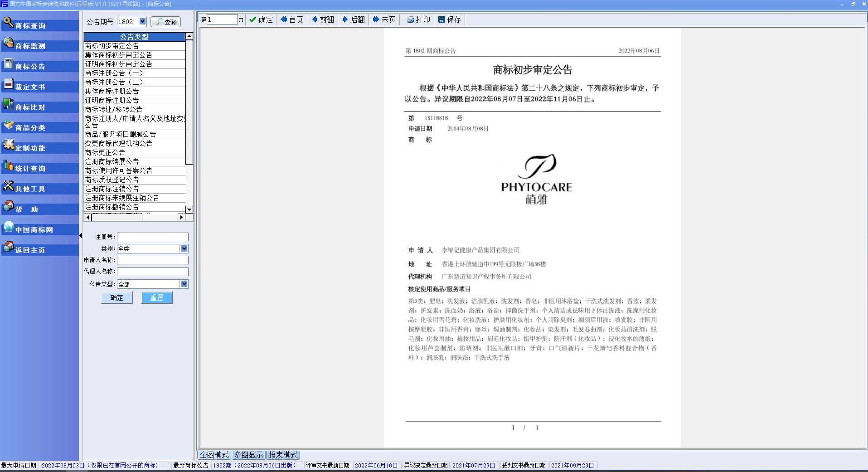Collapse the side panel with arrow handle
The width and height of the screenshot is (868, 472).
(x=81, y=235)
